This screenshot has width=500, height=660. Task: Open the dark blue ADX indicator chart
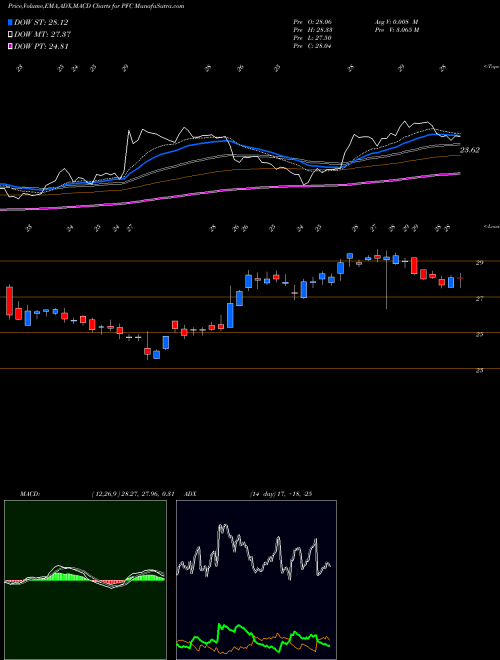[256, 580]
